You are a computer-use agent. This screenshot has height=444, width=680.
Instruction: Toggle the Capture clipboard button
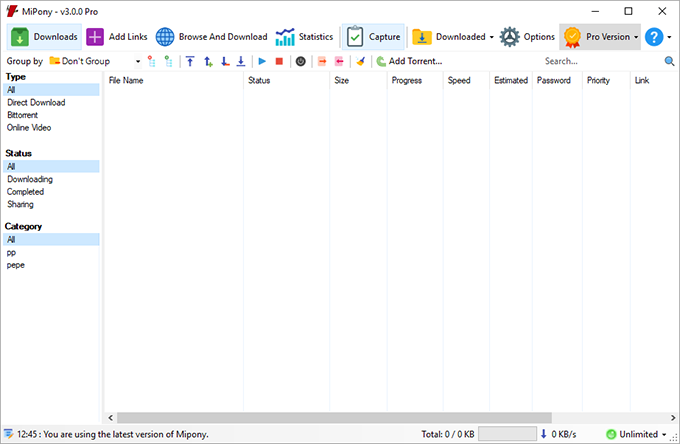[x=373, y=37]
